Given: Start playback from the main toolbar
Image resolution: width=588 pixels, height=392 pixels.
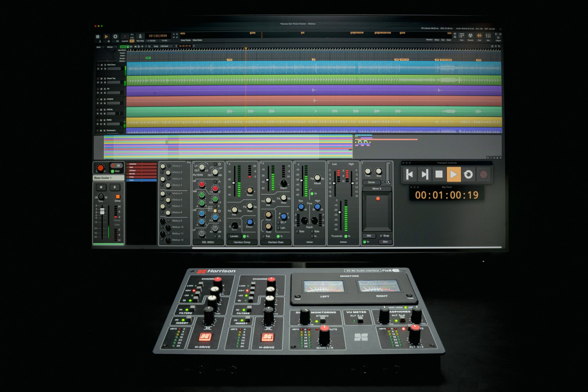Looking at the screenshot, I should coord(106,36).
